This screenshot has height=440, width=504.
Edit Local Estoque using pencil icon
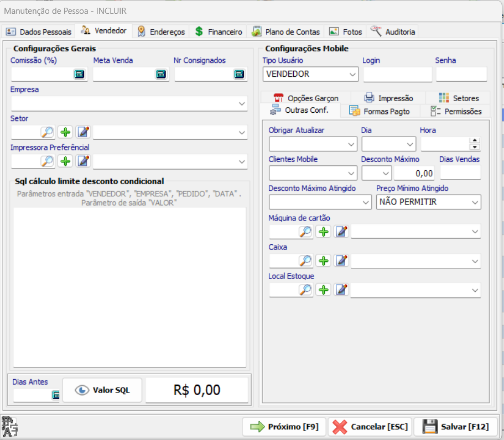pos(341,290)
